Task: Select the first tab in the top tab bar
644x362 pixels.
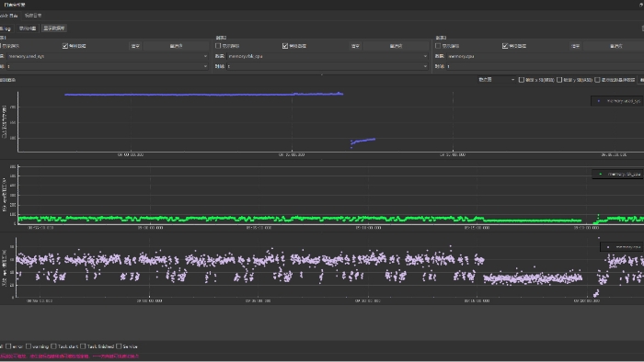Action: (x=9, y=16)
